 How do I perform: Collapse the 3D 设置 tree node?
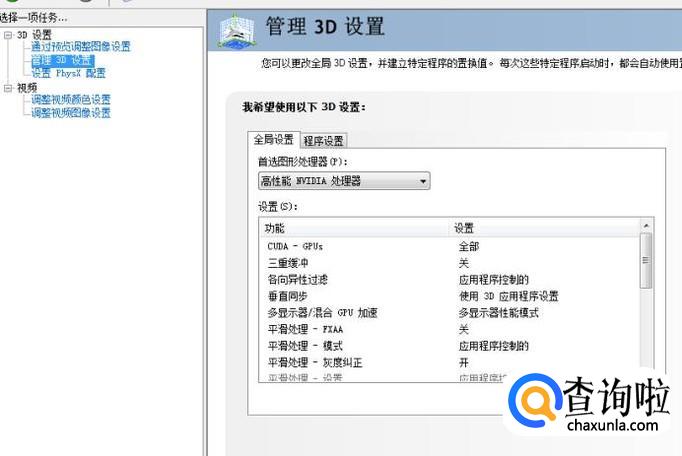click(8, 35)
